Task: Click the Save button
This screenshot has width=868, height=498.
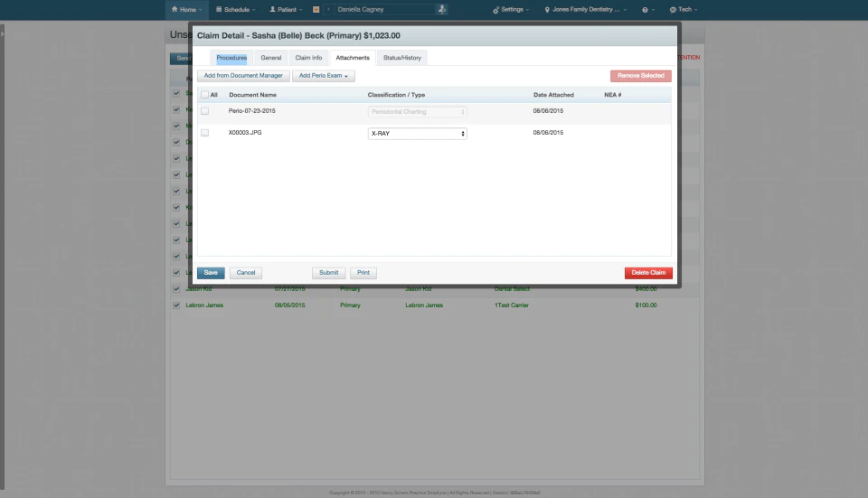Action: [x=211, y=273]
